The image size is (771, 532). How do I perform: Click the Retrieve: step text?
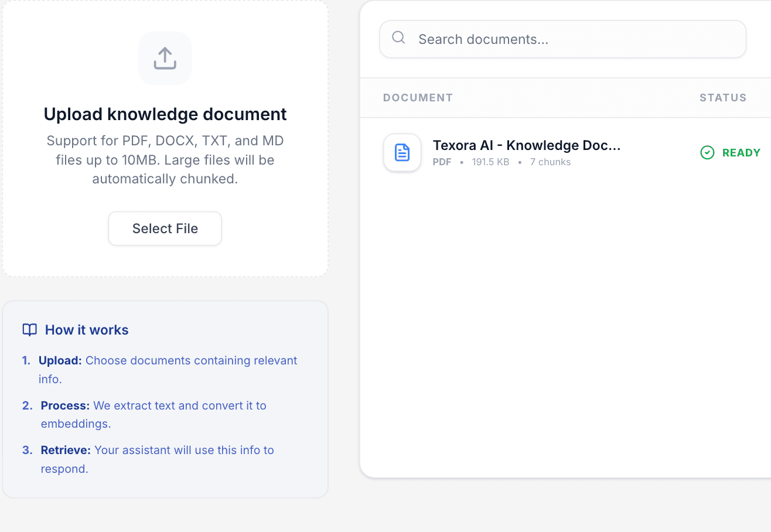point(157,459)
